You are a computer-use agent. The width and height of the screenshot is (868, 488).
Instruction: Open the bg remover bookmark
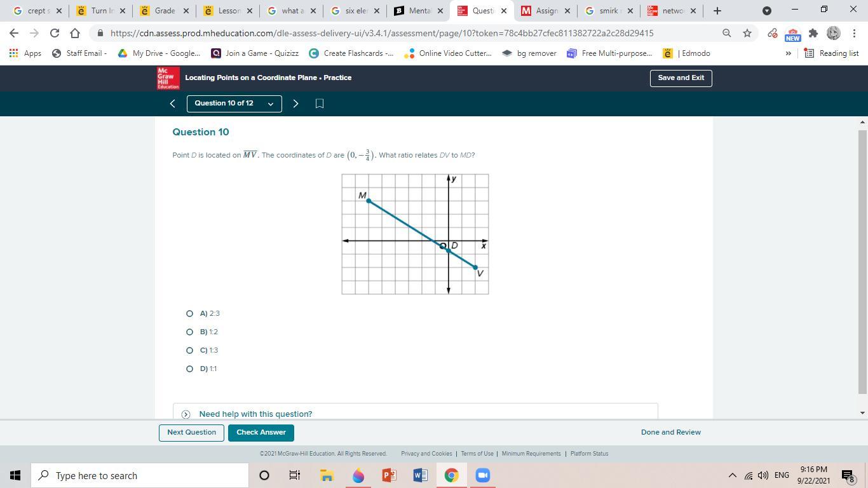(x=529, y=53)
